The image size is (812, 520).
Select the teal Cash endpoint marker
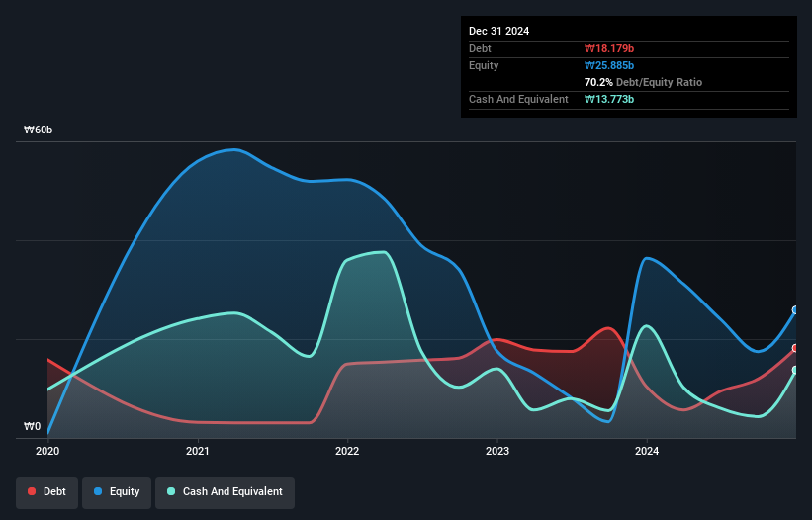[795, 371]
